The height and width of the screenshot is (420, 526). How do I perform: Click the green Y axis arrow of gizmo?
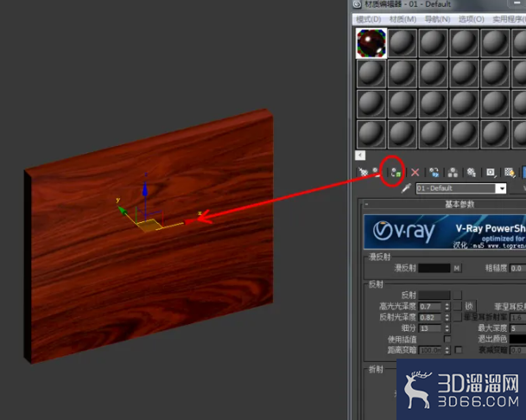(122, 211)
